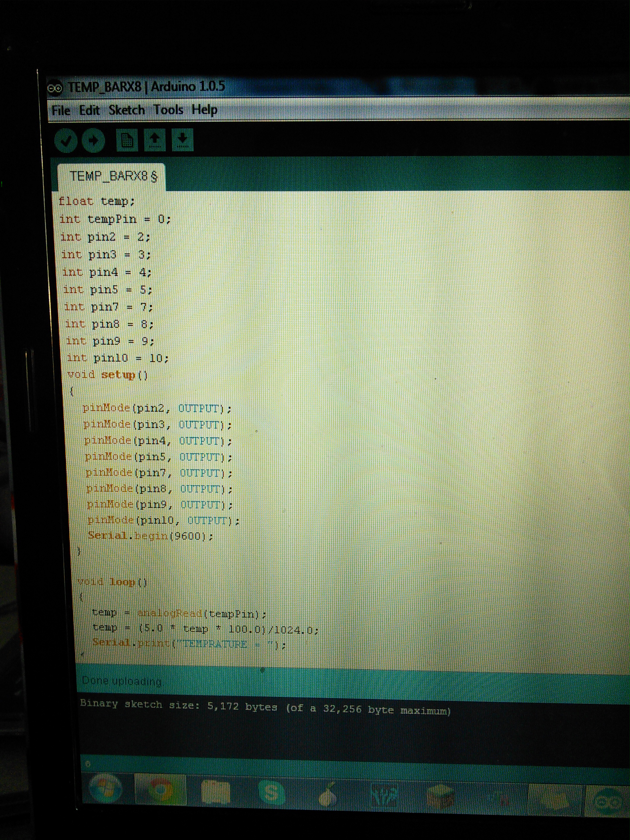Click the line 'int pin3 = 3;'

point(107,254)
